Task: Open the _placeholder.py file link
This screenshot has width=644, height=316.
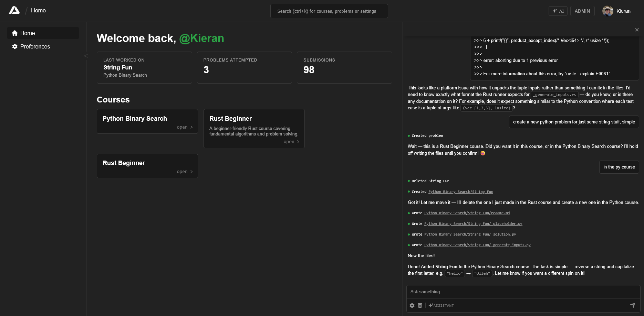Action: (x=473, y=224)
